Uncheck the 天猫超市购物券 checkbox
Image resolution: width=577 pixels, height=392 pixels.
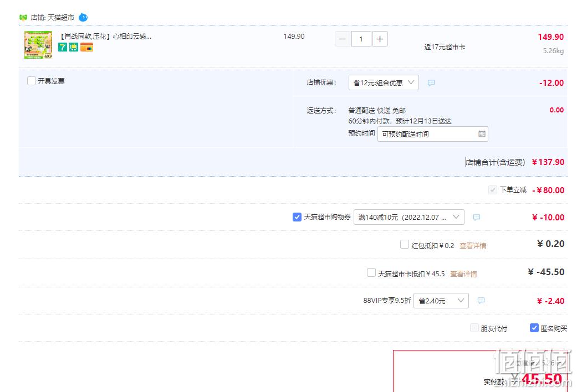click(x=297, y=217)
